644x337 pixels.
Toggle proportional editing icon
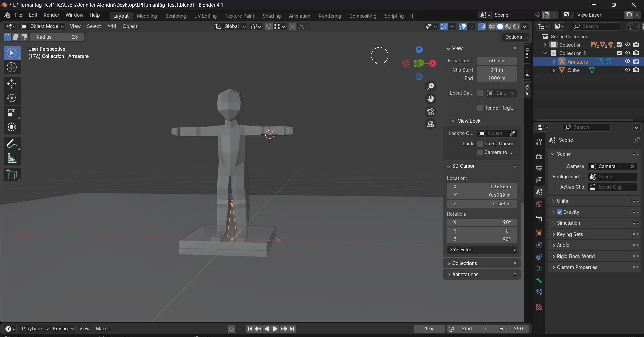pyautogui.click(x=292, y=27)
